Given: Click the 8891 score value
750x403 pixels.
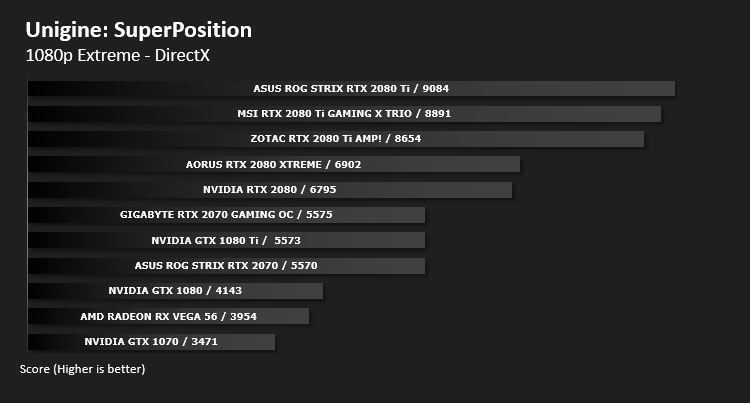Looking at the screenshot, I should 438,114.
